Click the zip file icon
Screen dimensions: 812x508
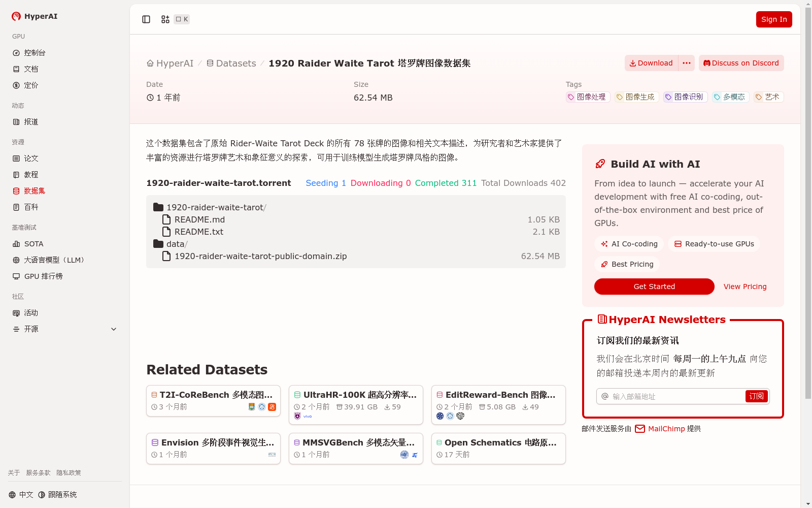tap(166, 256)
